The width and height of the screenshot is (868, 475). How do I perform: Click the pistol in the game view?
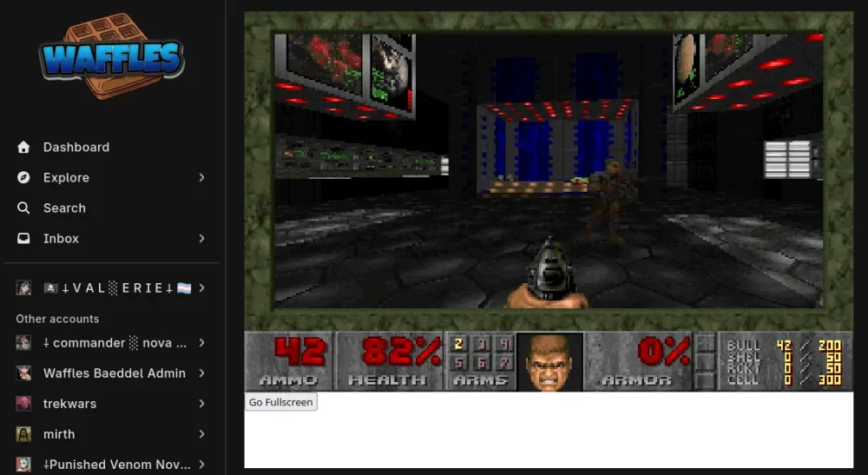(548, 274)
